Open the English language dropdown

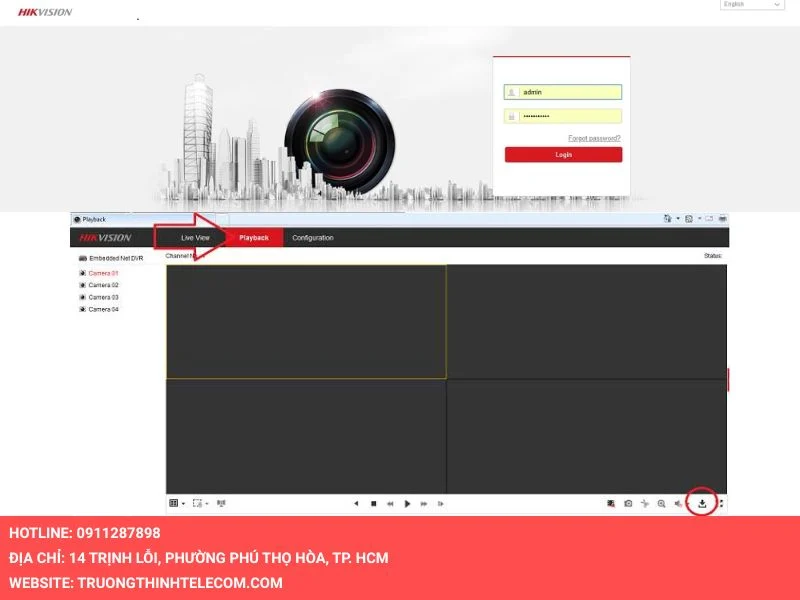(752, 4)
